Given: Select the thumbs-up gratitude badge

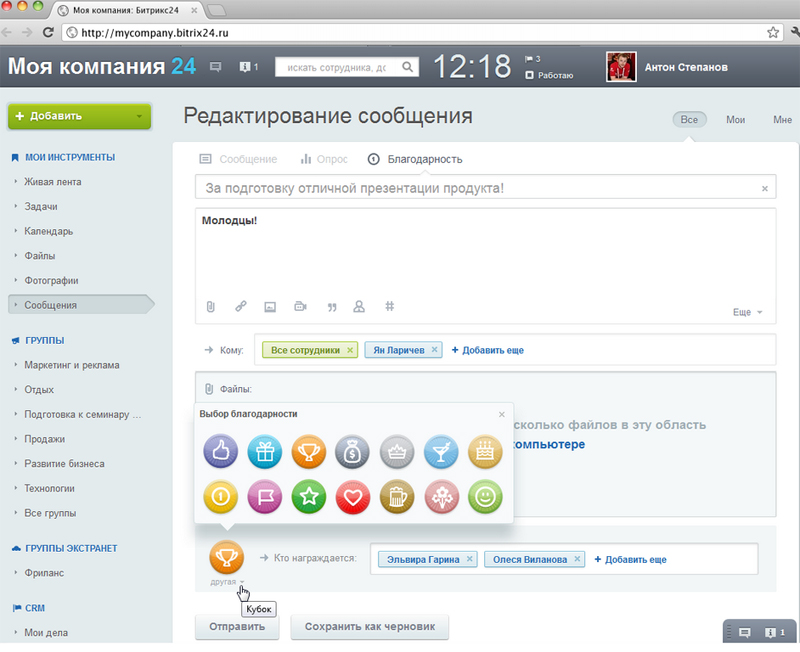Looking at the screenshot, I should click(221, 453).
